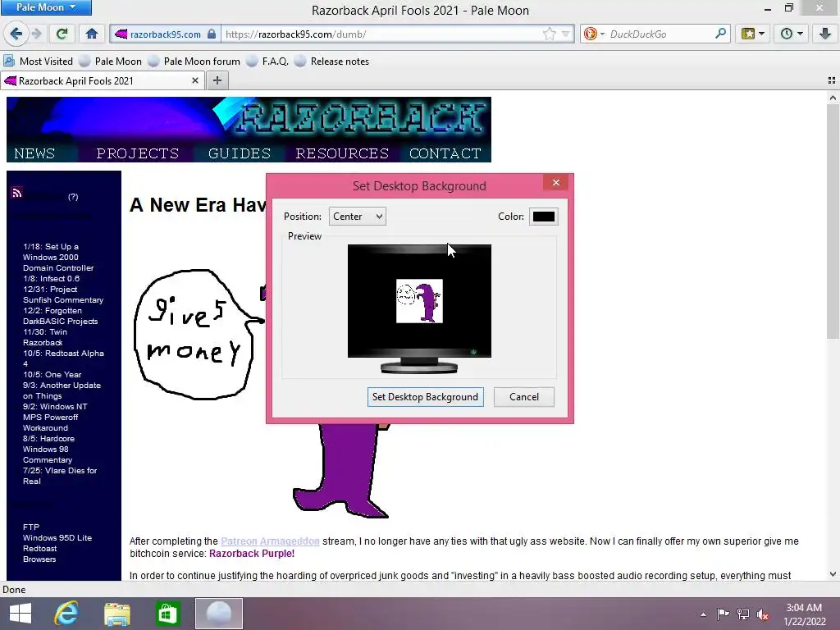Open the Windows Start button

[x=21, y=614]
